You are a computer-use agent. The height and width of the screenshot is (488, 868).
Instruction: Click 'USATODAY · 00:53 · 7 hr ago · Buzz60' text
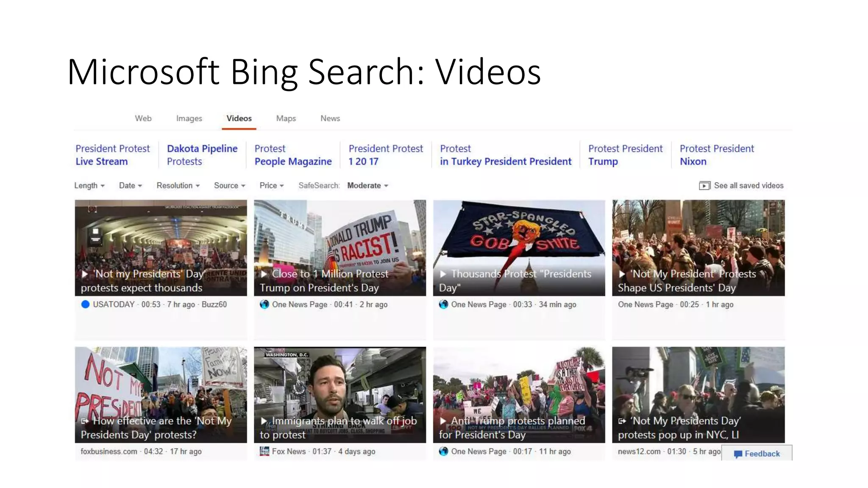tap(160, 304)
